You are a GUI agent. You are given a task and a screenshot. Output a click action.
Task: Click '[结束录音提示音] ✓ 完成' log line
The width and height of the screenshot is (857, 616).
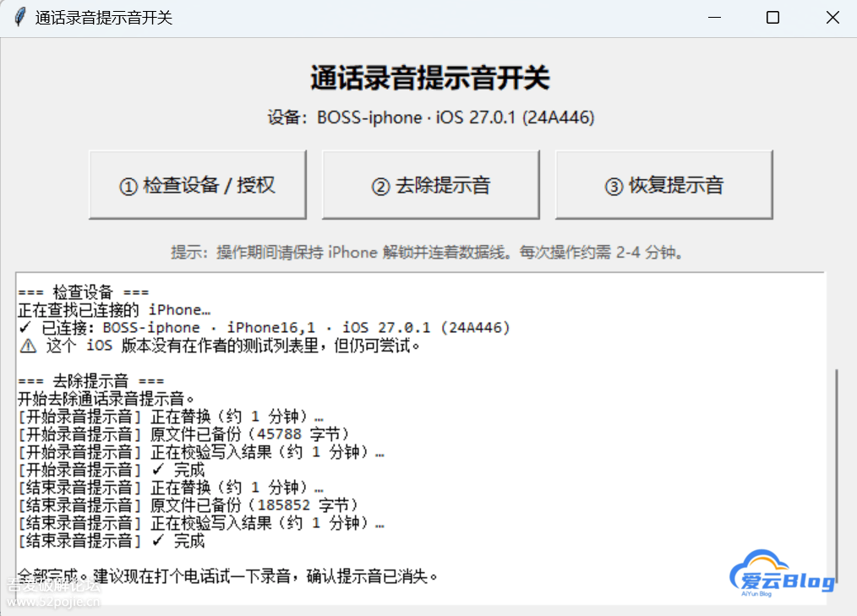pos(112,541)
